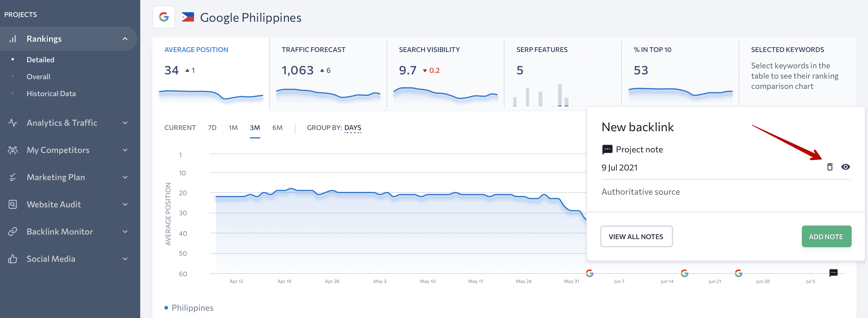Click the 1,063 traffic forecast value

[x=297, y=70]
